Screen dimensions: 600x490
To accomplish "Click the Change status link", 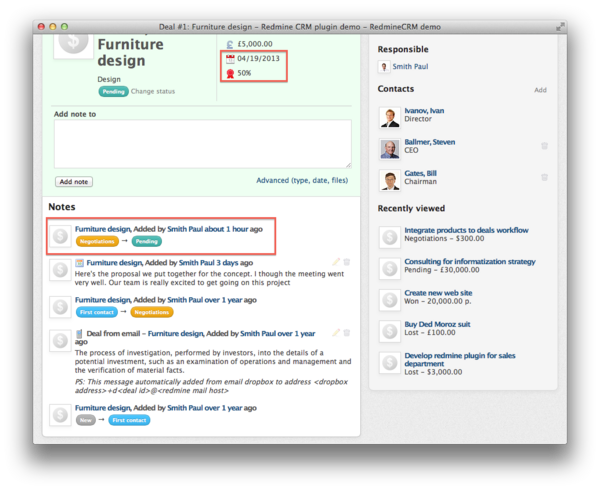I will pos(153,91).
